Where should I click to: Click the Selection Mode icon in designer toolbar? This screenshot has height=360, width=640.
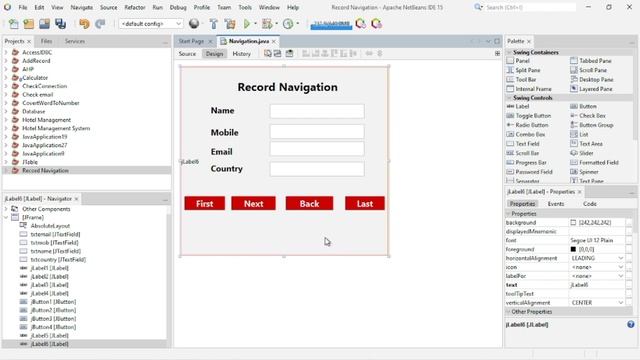click(x=267, y=53)
